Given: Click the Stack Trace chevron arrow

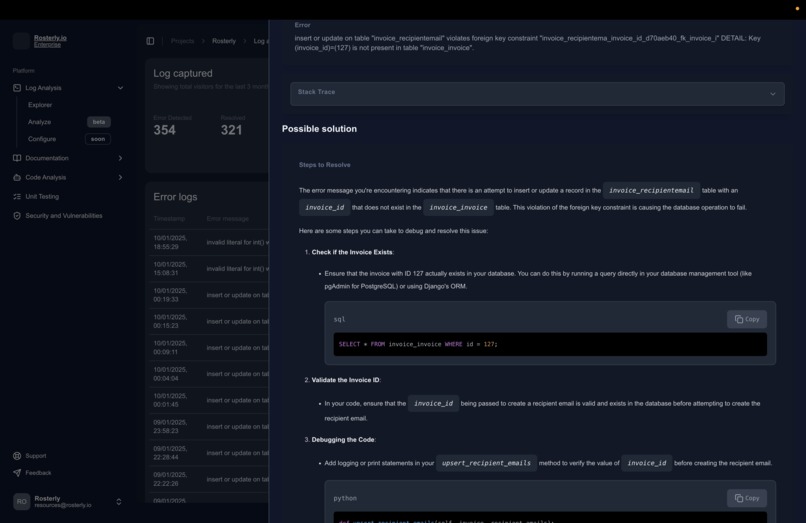Looking at the screenshot, I should (773, 94).
